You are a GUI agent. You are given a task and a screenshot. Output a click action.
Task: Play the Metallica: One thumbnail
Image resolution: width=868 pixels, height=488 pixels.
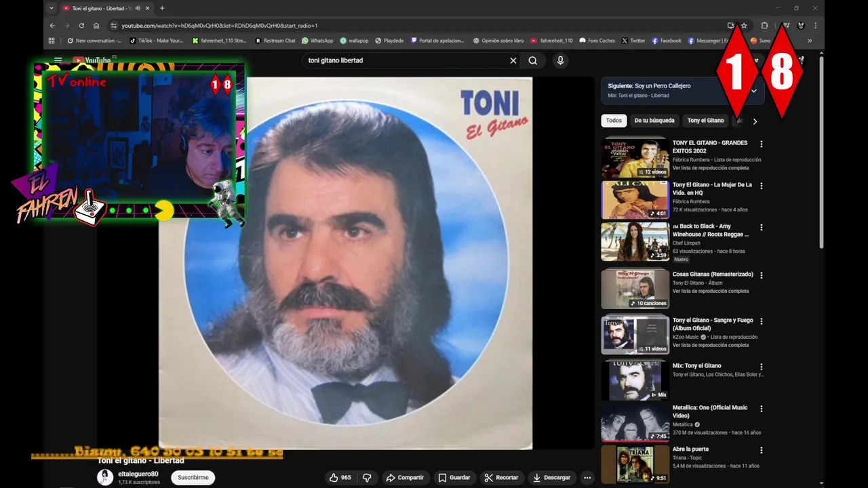pos(635,423)
